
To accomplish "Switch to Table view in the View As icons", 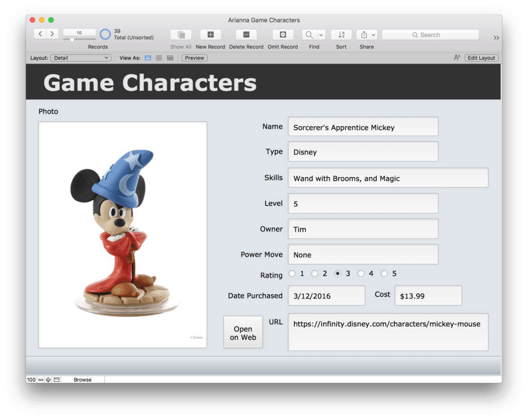I will (x=170, y=58).
